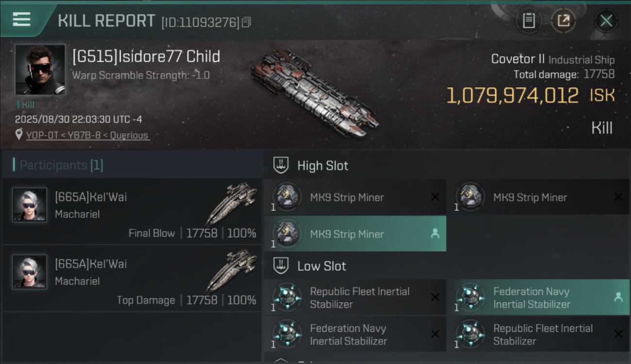View Isidore77 Child pilot portrait
The height and width of the screenshot is (364, 631).
[40, 69]
